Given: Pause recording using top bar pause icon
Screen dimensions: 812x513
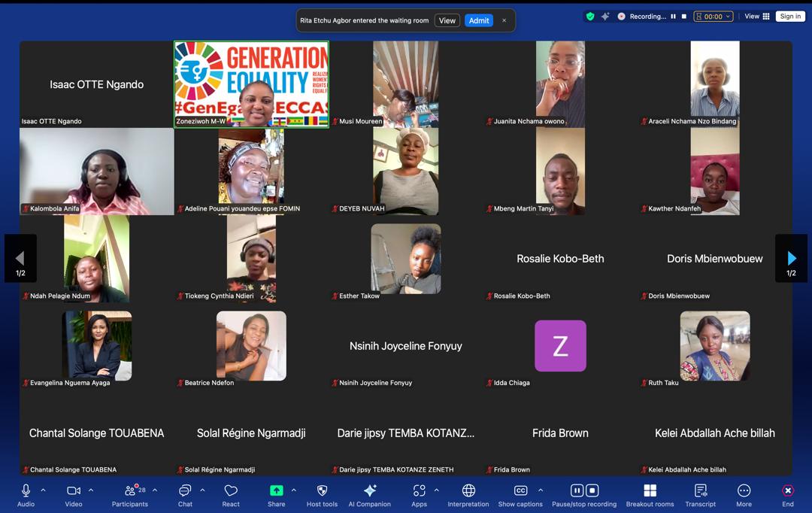Looking at the screenshot, I should pyautogui.click(x=673, y=17).
